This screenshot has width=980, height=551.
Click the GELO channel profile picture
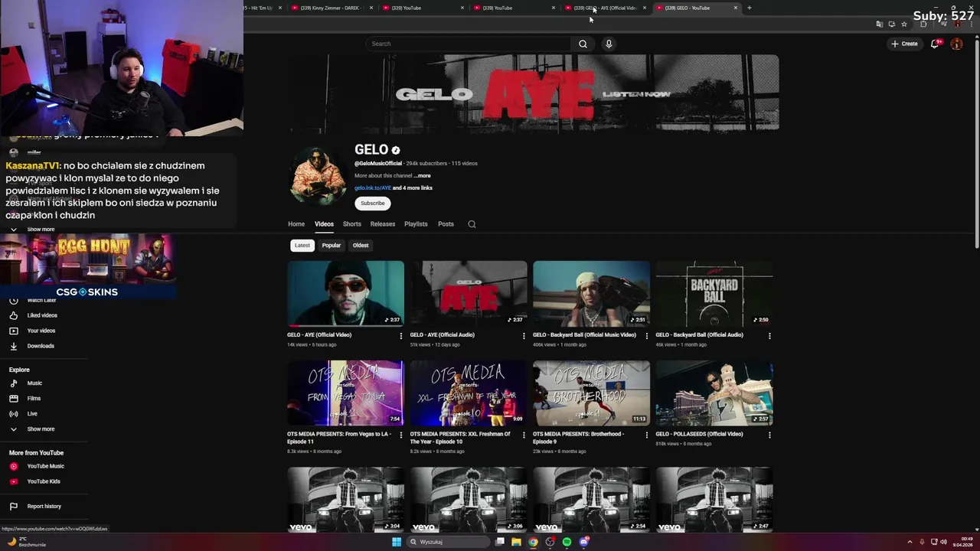(x=318, y=177)
